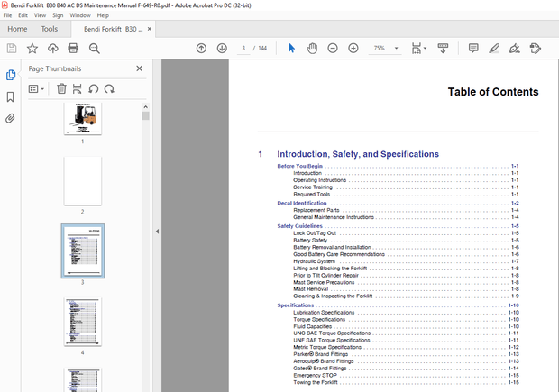Screen dimensions: 559x392
Task: Select the arrow Selection tool
Action: pos(291,48)
